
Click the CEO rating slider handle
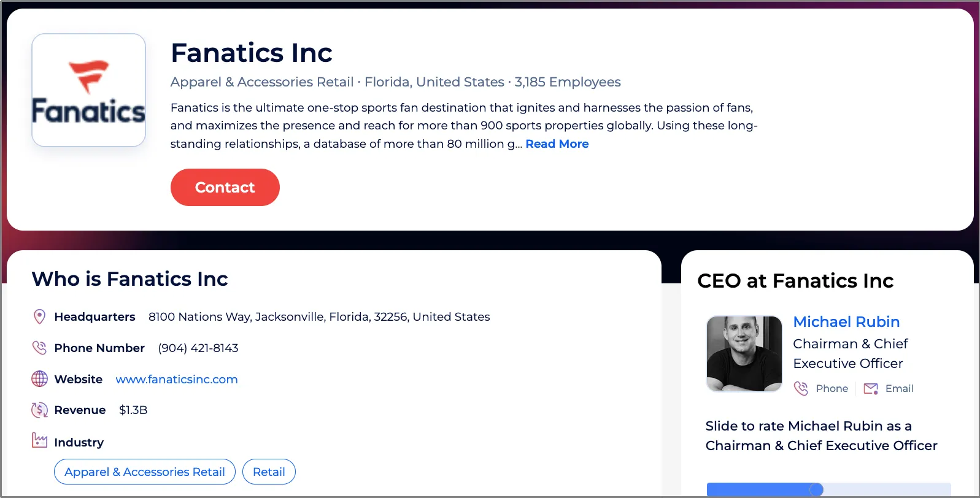pyautogui.click(x=816, y=489)
